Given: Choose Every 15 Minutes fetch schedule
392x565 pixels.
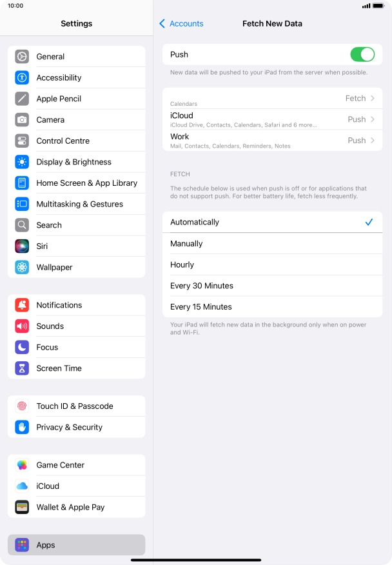Looking at the screenshot, I should (x=272, y=306).
